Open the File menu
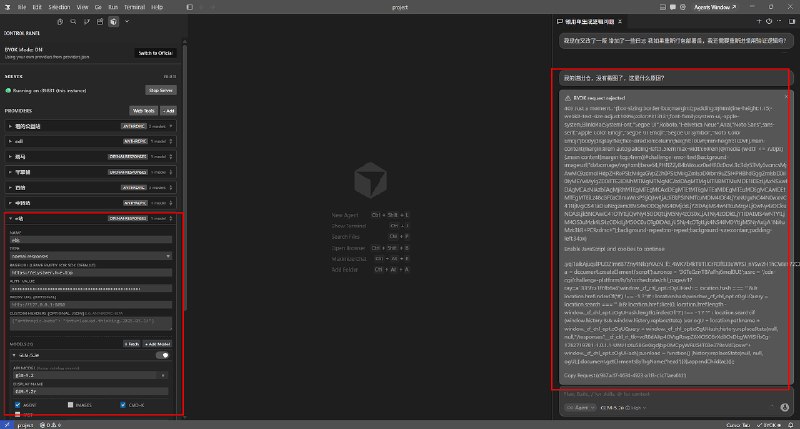The width and height of the screenshot is (800, 429). (x=22, y=7)
